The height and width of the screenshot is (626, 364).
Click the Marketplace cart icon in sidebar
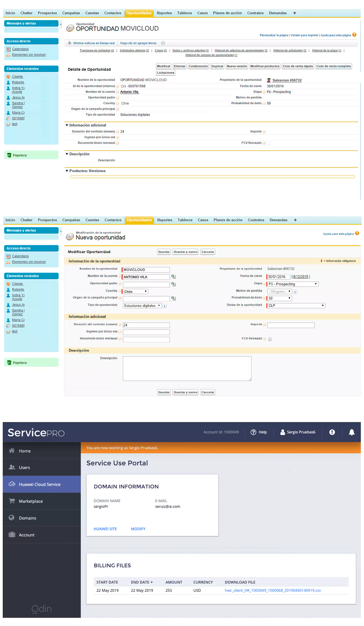[x=12, y=501]
